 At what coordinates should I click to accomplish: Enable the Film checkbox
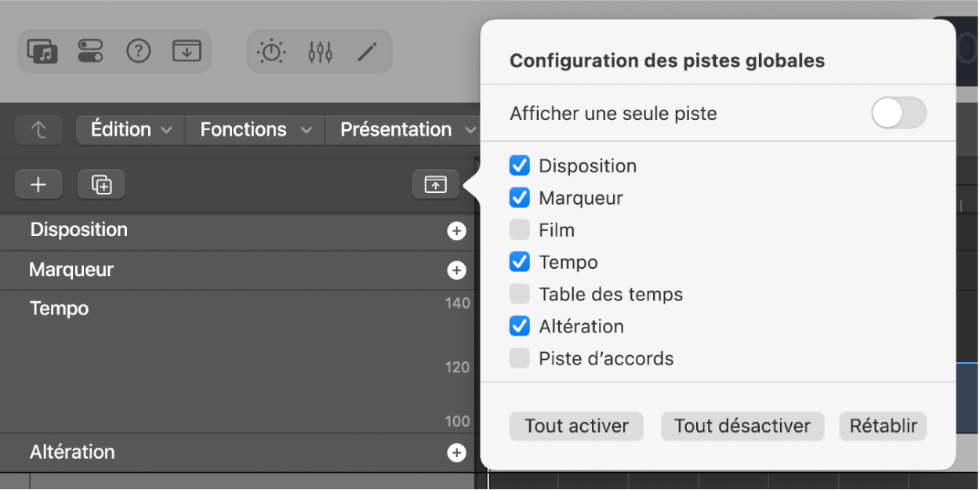click(x=519, y=230)
